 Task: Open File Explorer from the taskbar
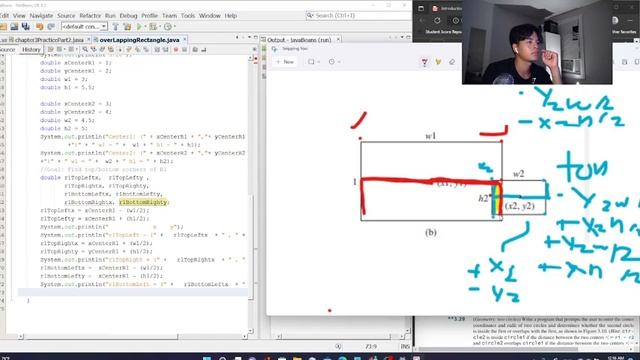(297, 358)
